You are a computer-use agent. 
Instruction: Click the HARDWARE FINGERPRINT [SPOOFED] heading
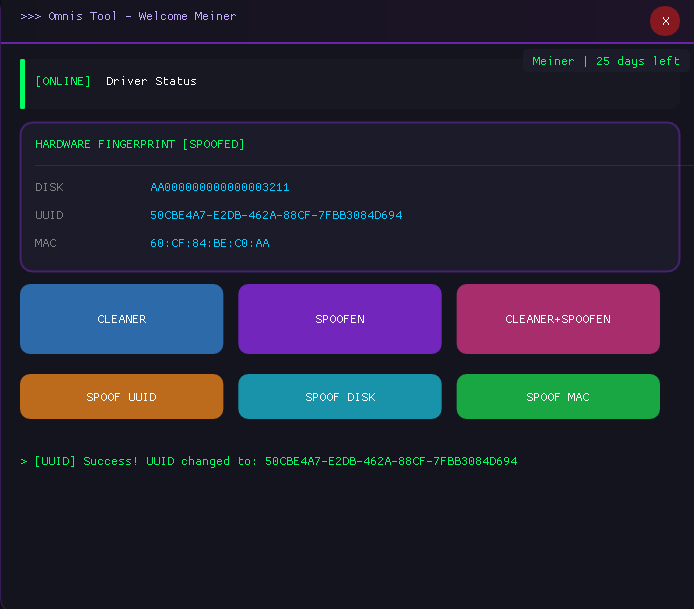(140, 144)
